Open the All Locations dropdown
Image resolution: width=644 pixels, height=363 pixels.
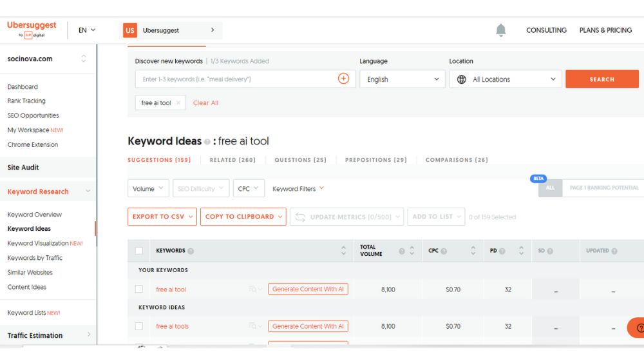505,79
